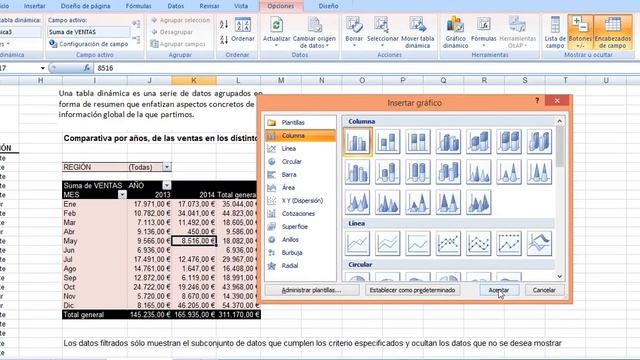Open the Vista ribbon tab
The width and height of the screenshot is (640, 360).
(241, 6)
